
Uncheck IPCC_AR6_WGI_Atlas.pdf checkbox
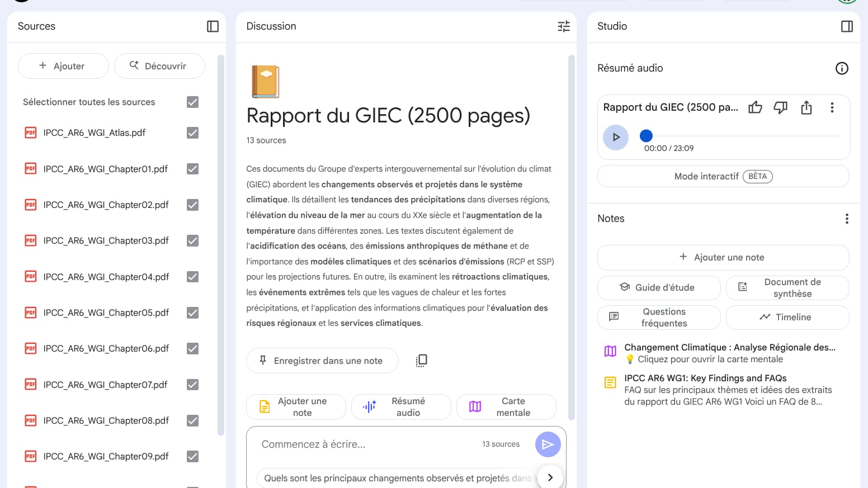[192, 132]
